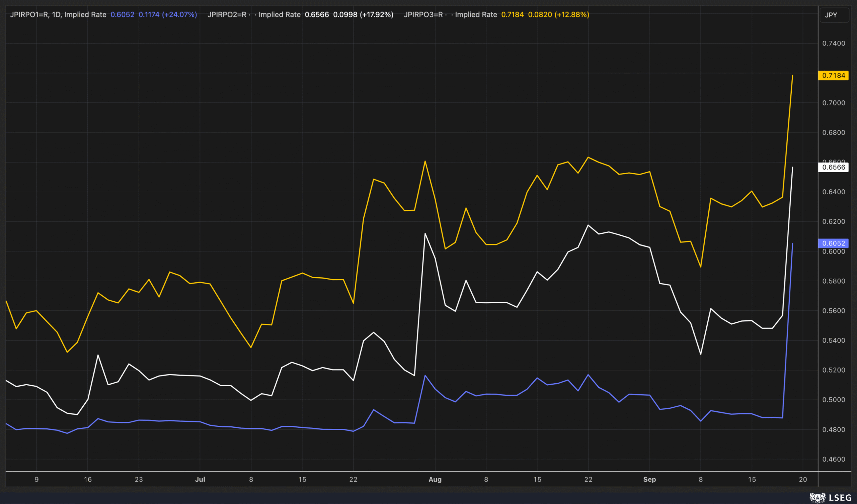The height and width of the screenshot is (504, 857).
Task: Click the Aug label on time axis
Action: point(435,480)
